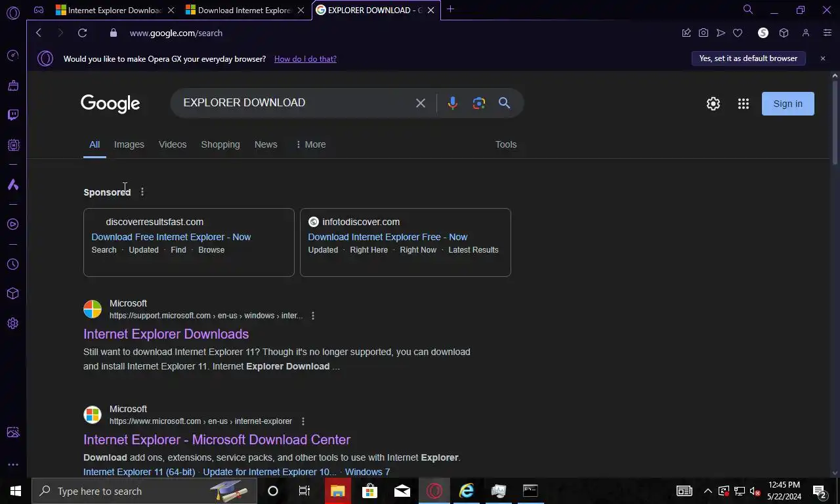Switch to Download Internet Explorer tab

[245, 10]
